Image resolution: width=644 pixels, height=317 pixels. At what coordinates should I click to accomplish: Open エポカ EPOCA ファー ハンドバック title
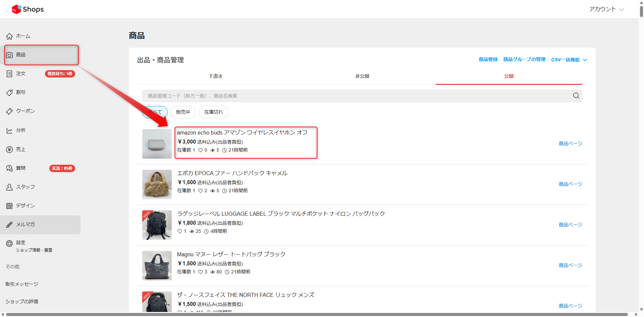(x=232, y=173)
